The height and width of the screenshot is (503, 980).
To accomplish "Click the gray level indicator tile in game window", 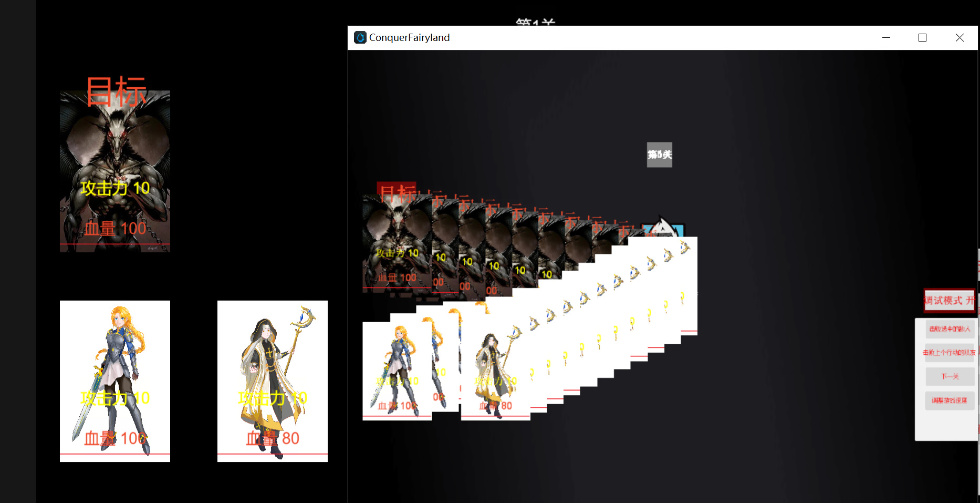I will 660,155.
